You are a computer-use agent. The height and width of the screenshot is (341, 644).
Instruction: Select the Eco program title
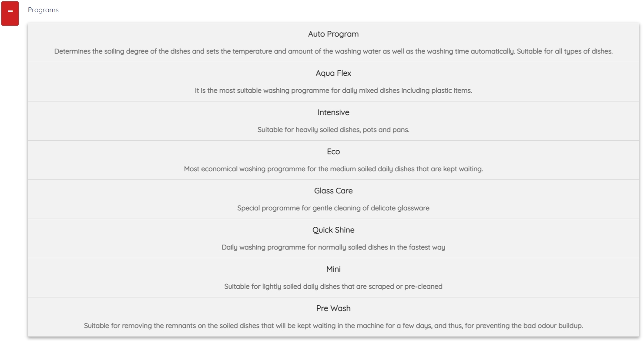tap(333, 152)
